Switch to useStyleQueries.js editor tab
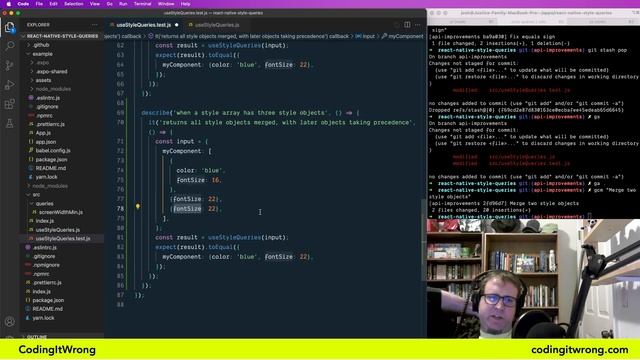 217,25
